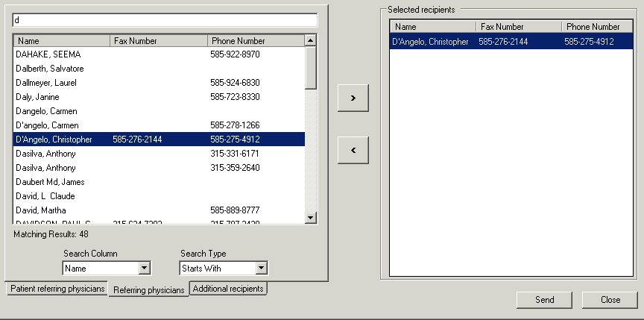Open the Search Type dropdown
644x320 pixels.
[x=261, y=268]
